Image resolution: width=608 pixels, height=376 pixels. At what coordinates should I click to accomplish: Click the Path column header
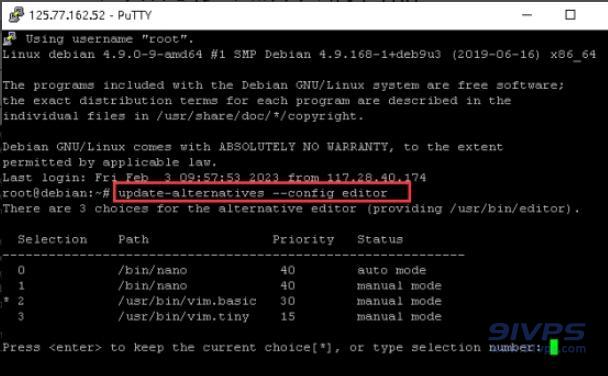(133, 239)
